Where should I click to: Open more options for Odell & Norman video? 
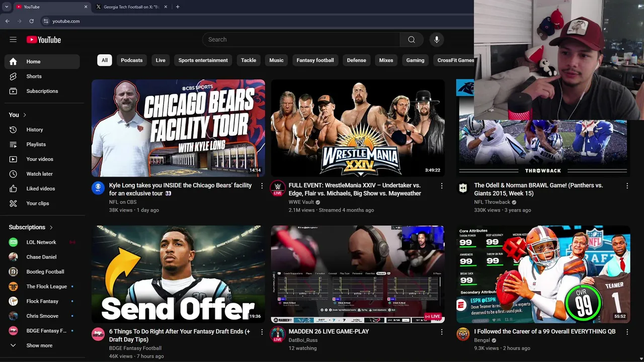627,186
